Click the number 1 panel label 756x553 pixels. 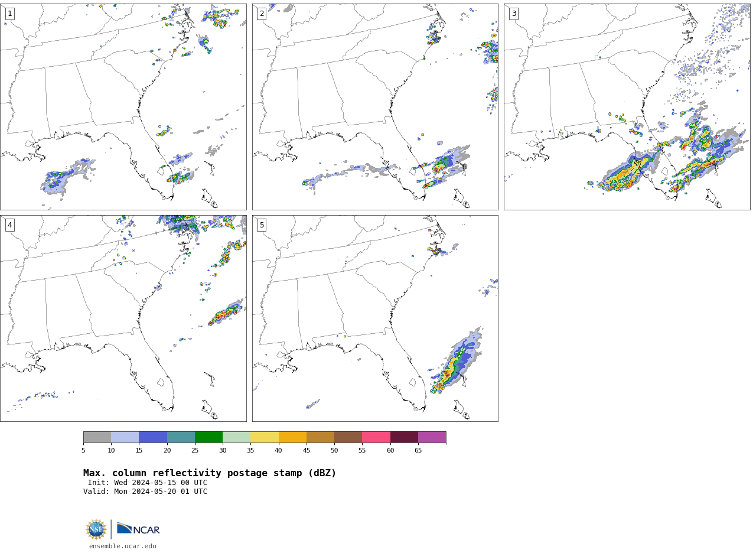[x=9, y=14]
